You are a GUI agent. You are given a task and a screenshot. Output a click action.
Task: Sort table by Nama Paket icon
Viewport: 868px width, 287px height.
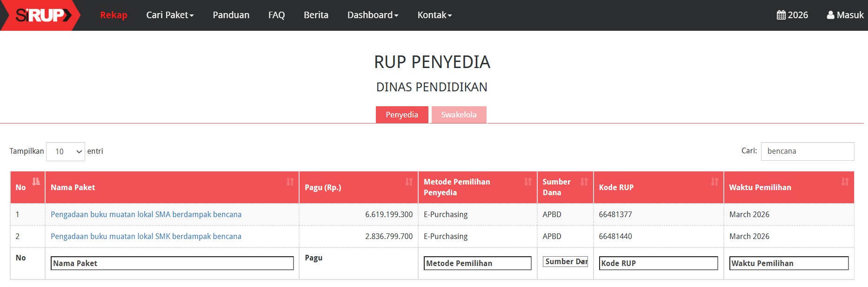pos(290,181)
